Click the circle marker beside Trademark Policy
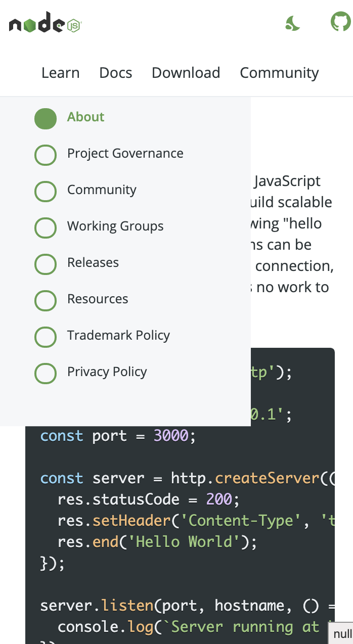The image size is (353, 644). pos(46,337)
